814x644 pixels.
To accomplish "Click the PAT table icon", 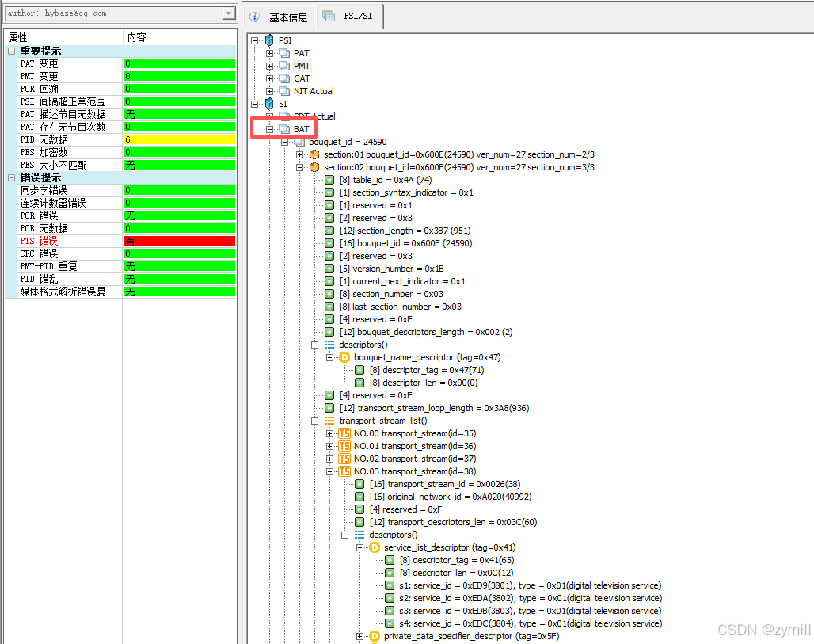I will 284,53.
